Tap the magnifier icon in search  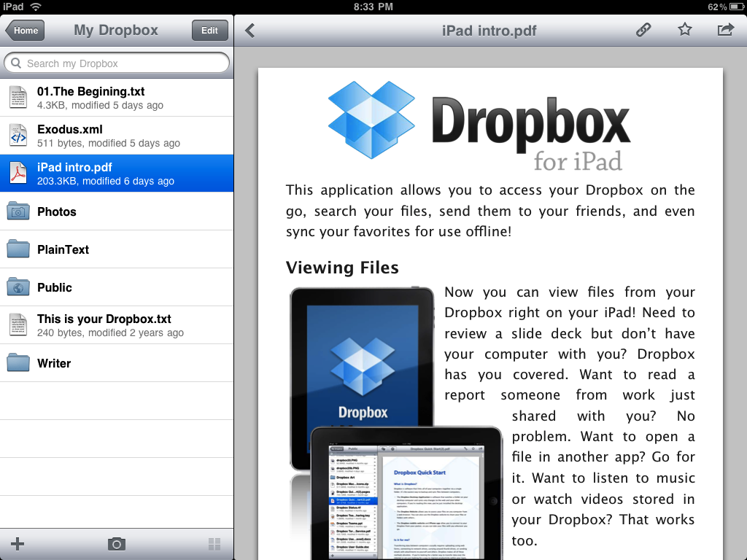click(x=16, y=63)
